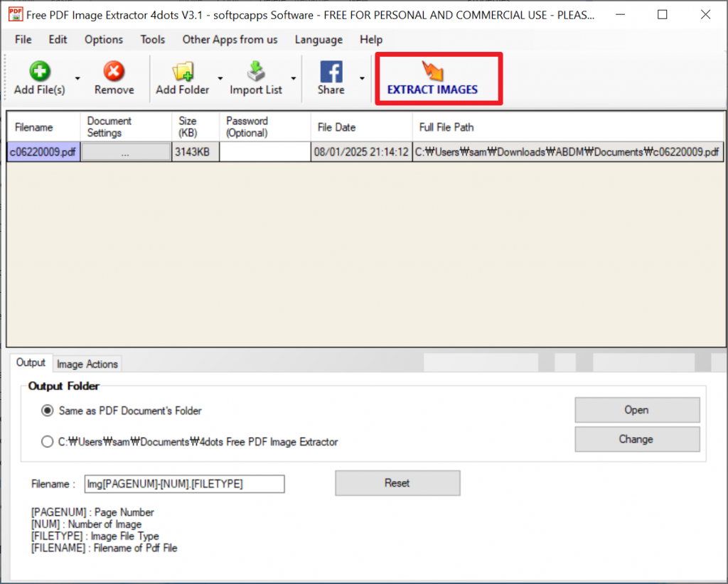Open the Options menu
Screen dimensions: 728x584
click(104, 39)
